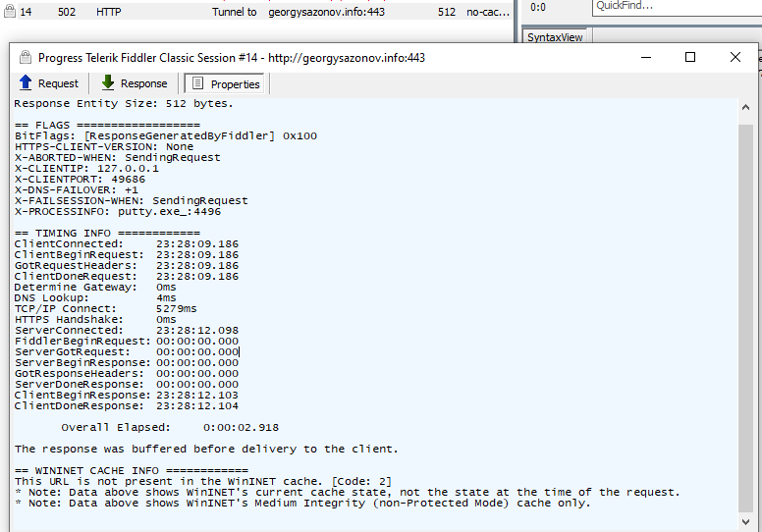Click the 'TCP/IP Connect: 5279ms' line
The width and height of the screenshot is (762, 532).
[105, 309]
